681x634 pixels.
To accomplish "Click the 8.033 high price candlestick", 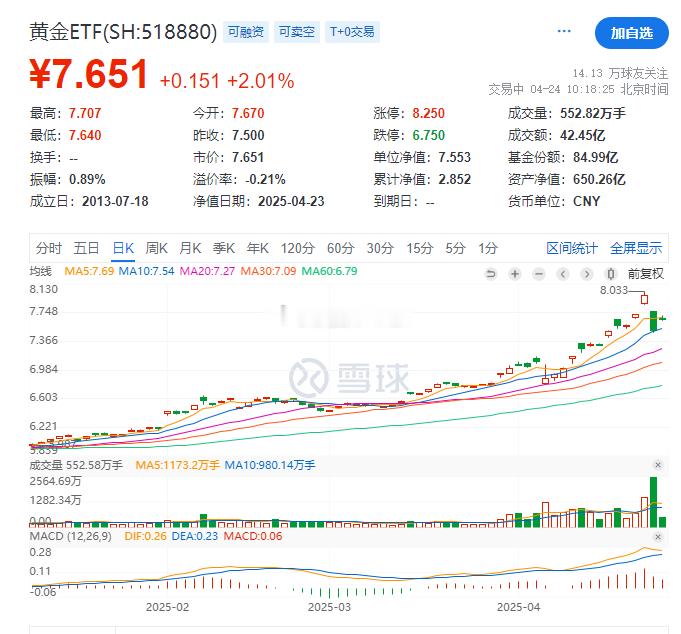I will click(x=645, y=299).
